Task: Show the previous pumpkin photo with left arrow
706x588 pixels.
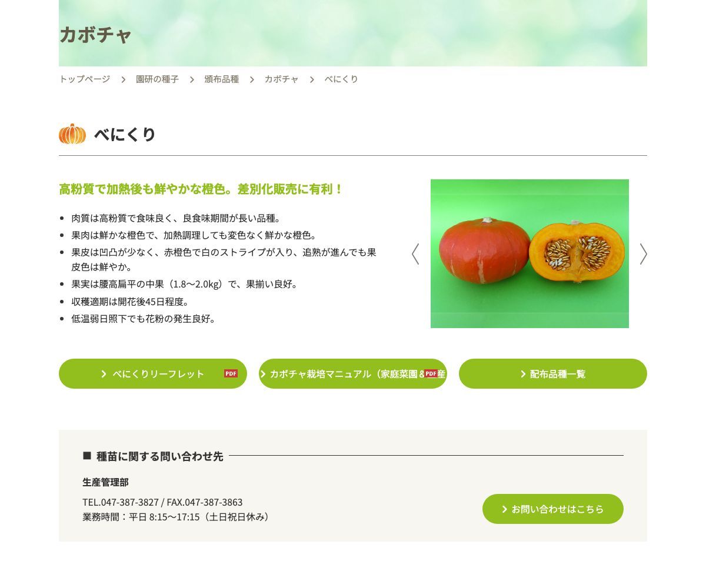Action: click(415, 254)
